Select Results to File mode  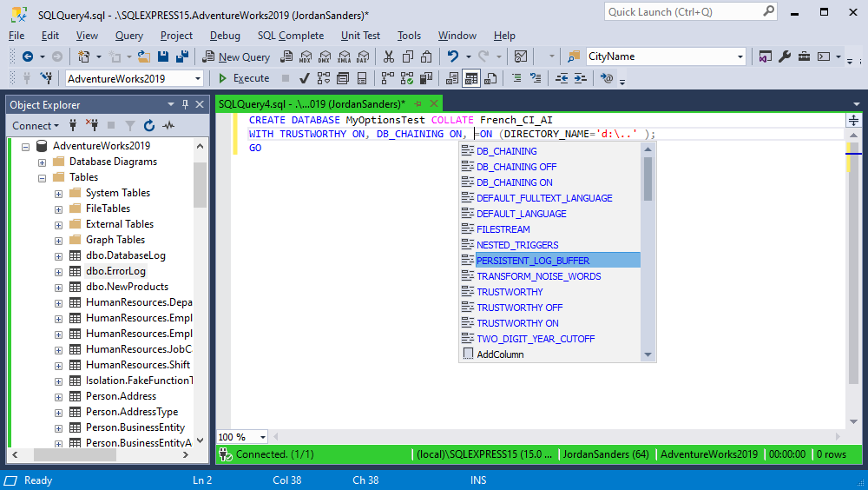point(490,78)
